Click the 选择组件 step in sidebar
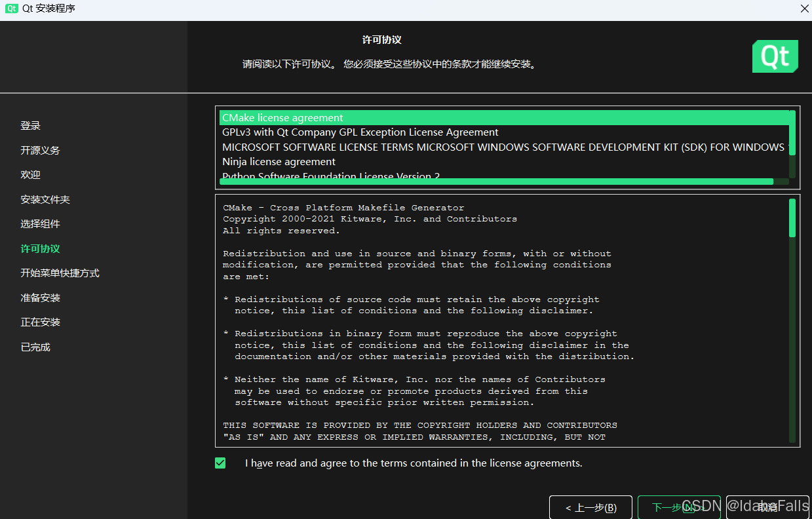The height and width of the screenshot is (519, 812). click(40, 224)
